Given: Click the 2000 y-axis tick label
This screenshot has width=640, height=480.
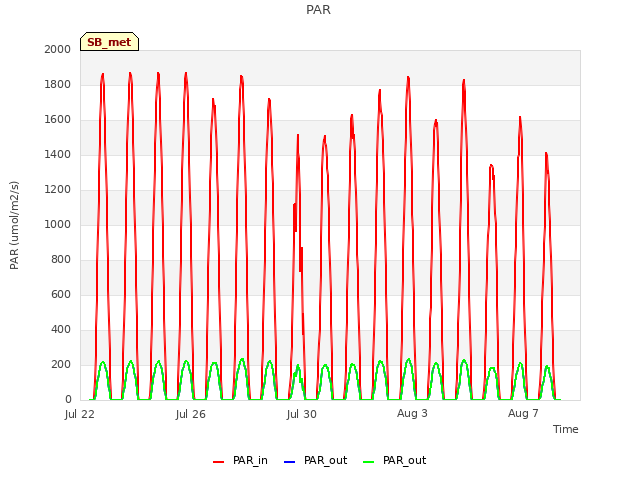Looking at the screenshot, I should point(58,49).
